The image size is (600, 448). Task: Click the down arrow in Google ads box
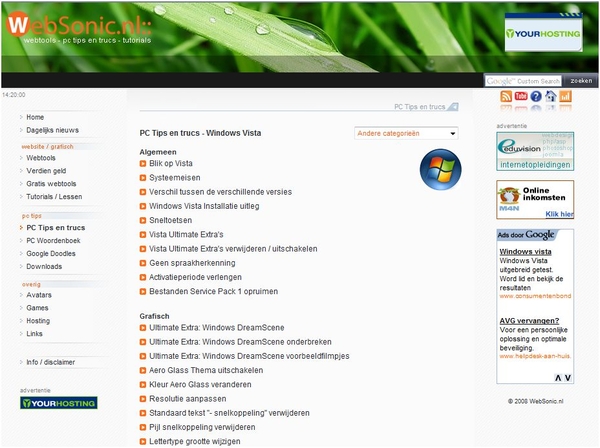click(x=568, y=378)
